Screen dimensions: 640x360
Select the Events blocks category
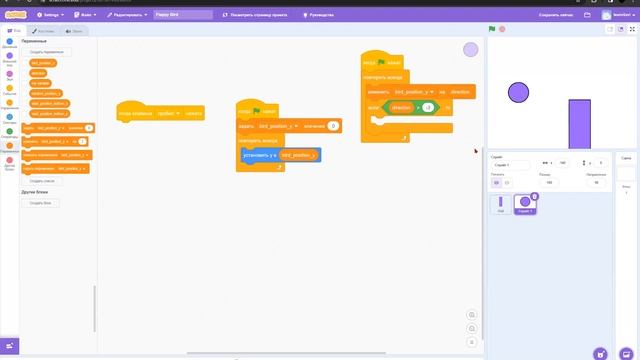[9, 90]
